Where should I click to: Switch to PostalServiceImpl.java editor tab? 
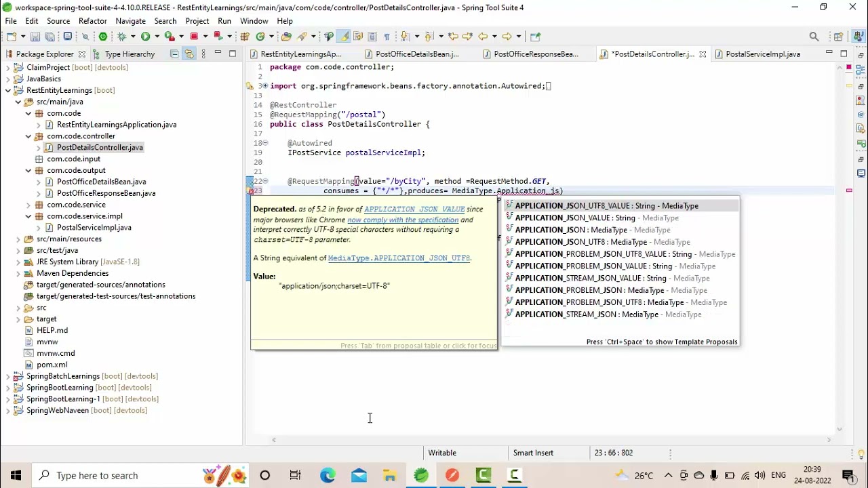[757, 54]
